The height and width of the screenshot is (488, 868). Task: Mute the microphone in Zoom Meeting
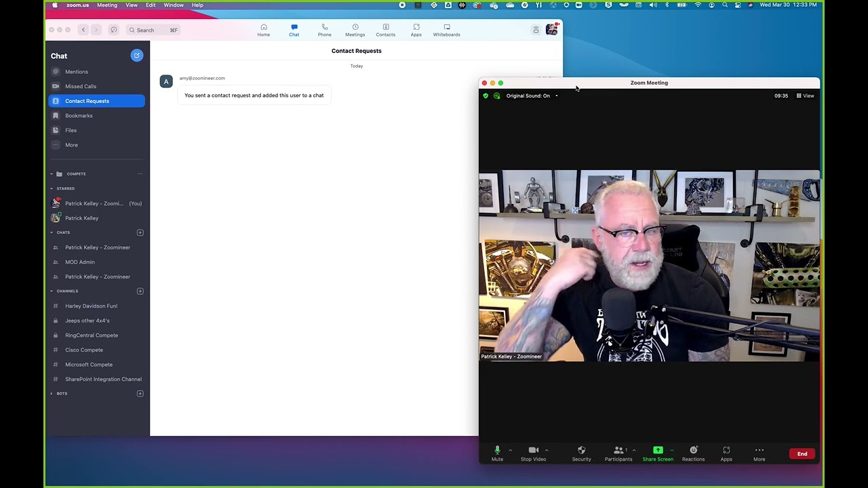pyautogui.click(x=497, y=453)
